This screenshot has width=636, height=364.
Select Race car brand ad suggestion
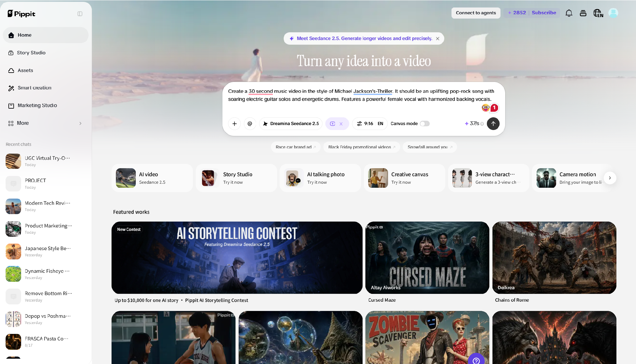(x=295, y=147)
